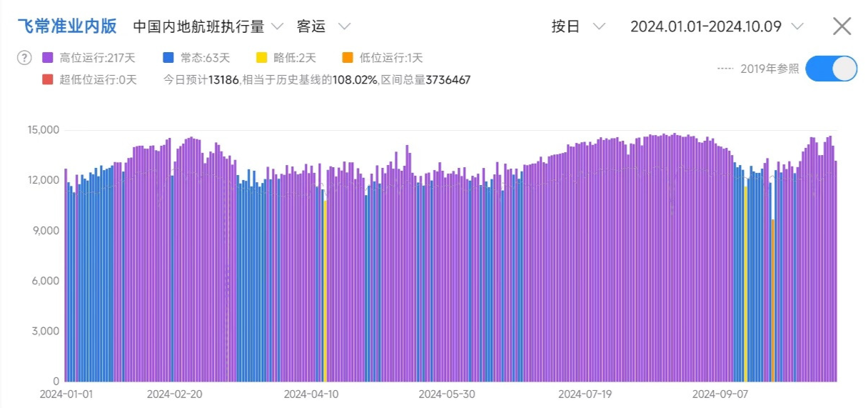Close the chart panel with X

pos(842,26)
